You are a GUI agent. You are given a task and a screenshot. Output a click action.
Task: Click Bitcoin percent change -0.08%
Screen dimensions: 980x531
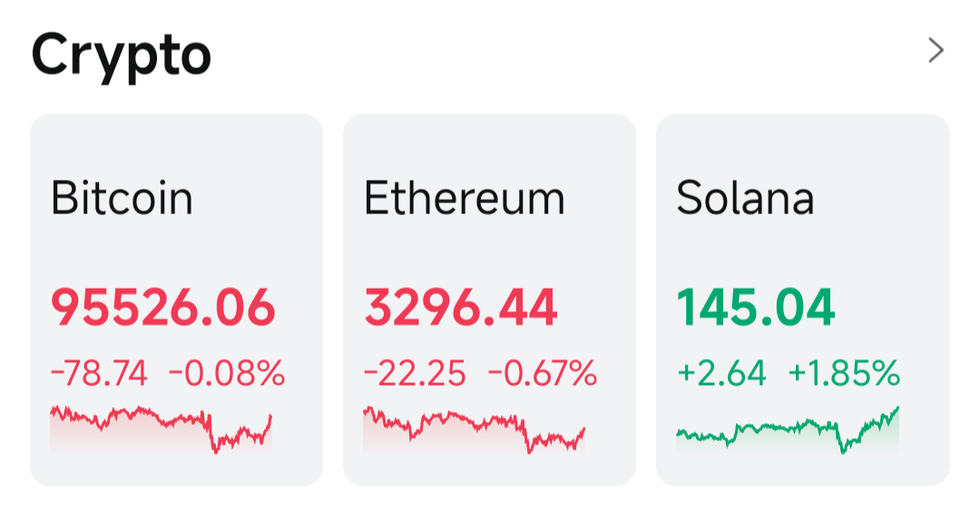pyautogui.click(x=227, y=373)
